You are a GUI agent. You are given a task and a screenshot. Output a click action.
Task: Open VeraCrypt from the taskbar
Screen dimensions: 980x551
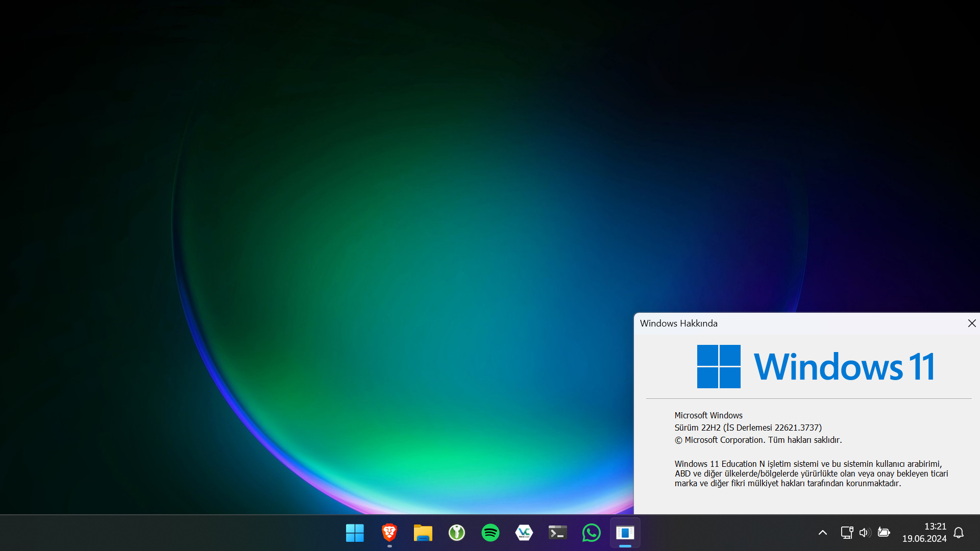[524, 533]
